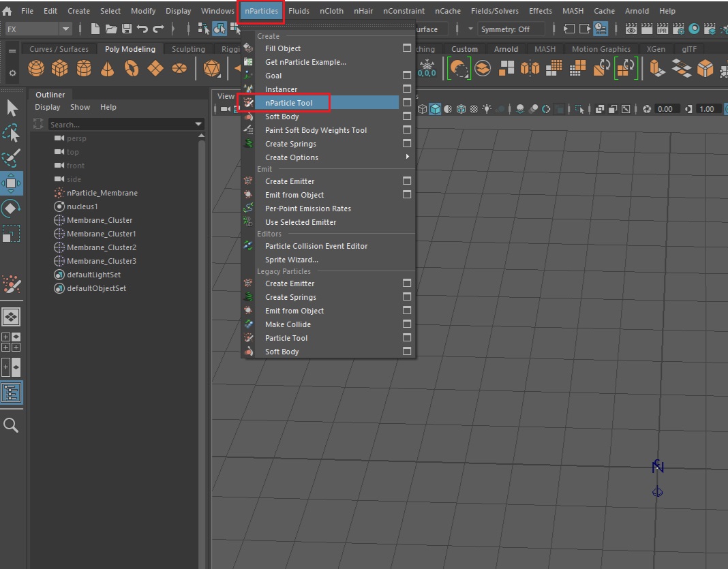Click the Open Scene folder icon

[111, 29]
